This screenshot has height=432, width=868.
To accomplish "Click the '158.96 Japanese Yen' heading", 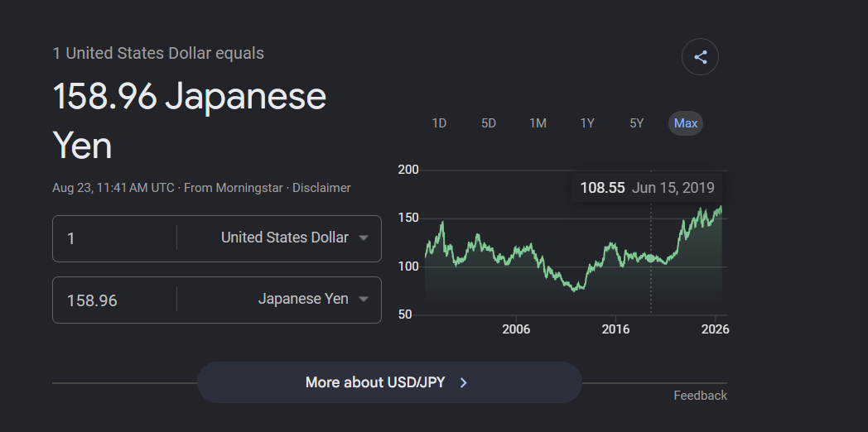I will tap(190, 121).
